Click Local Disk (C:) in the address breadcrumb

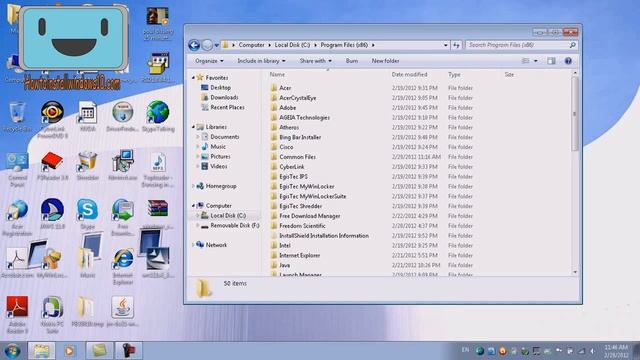pyautogui.click(x=292, y=45)
